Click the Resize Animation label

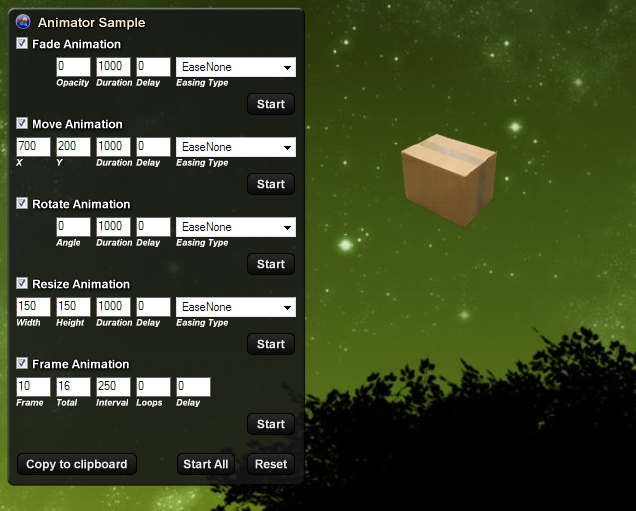(x=81, y=284)
